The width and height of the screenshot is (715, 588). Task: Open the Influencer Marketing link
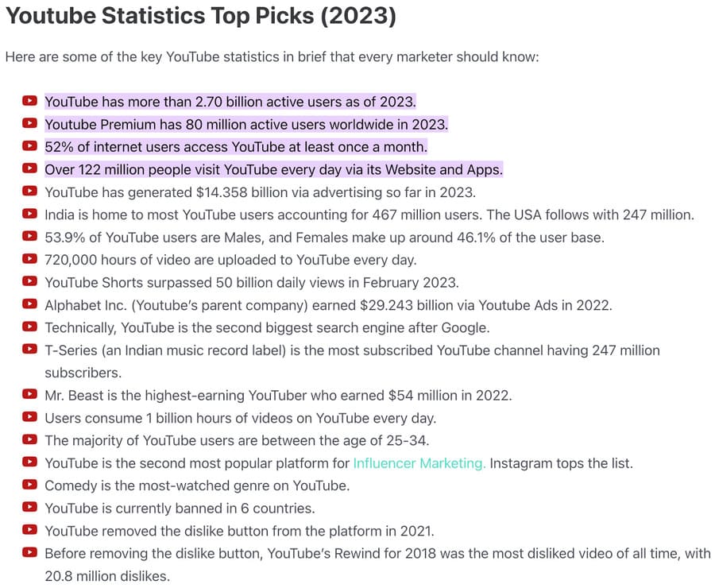419,462
